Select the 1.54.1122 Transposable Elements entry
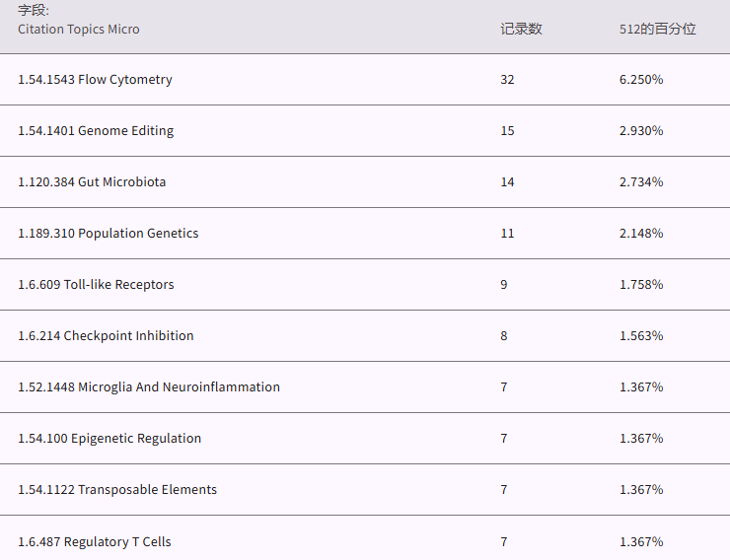 tap(117, 490)
